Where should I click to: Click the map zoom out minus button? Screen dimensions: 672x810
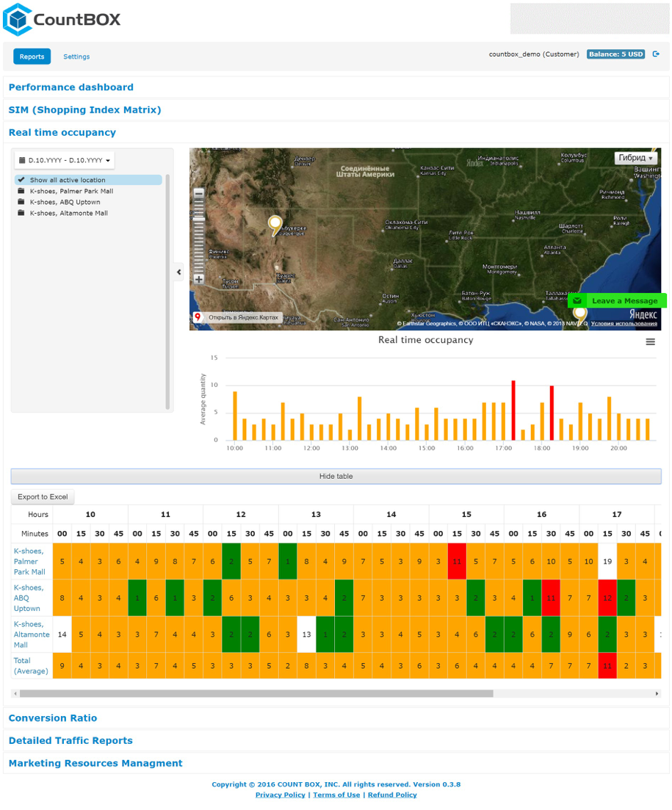tap(198, 193)
